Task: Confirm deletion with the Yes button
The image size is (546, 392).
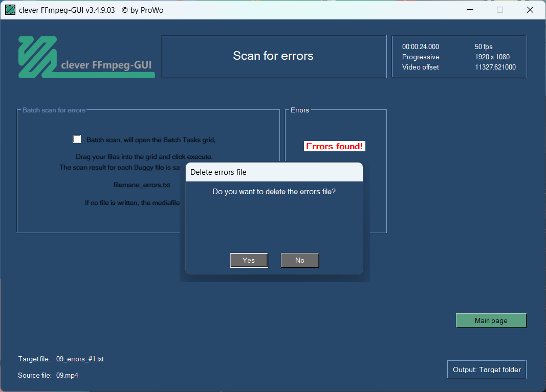Action: tap(249, 260)
